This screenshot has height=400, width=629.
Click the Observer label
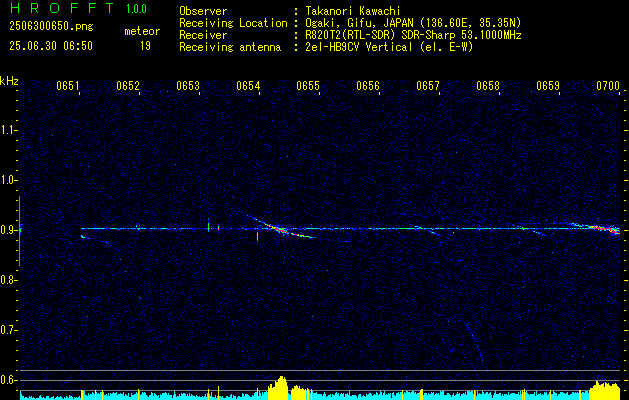(x=203, y=11)
